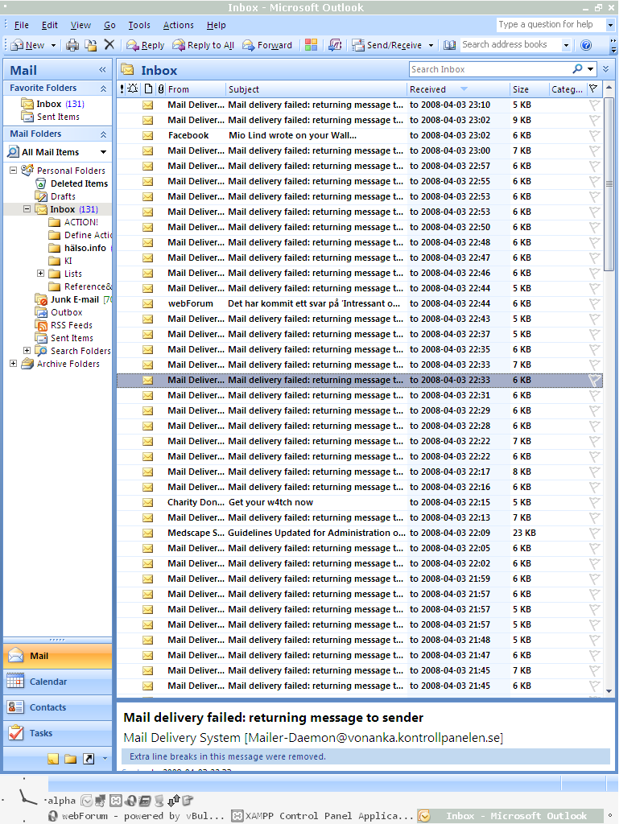Screen dimensions: 644x824
Task: Sort by the Reminder bell column header
Action: click(133, 89)
